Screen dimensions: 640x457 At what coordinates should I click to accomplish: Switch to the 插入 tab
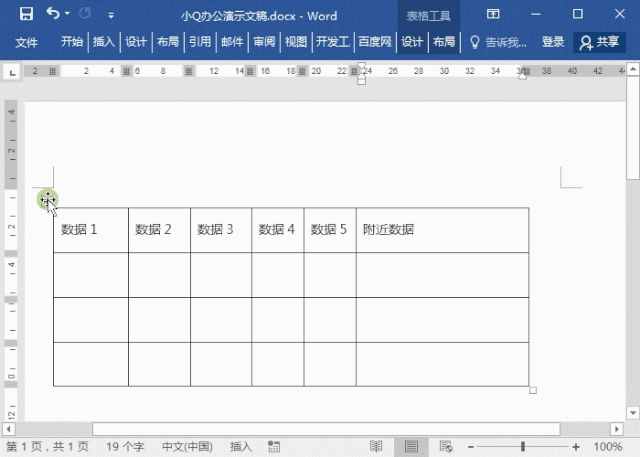(x=103, y=42)
